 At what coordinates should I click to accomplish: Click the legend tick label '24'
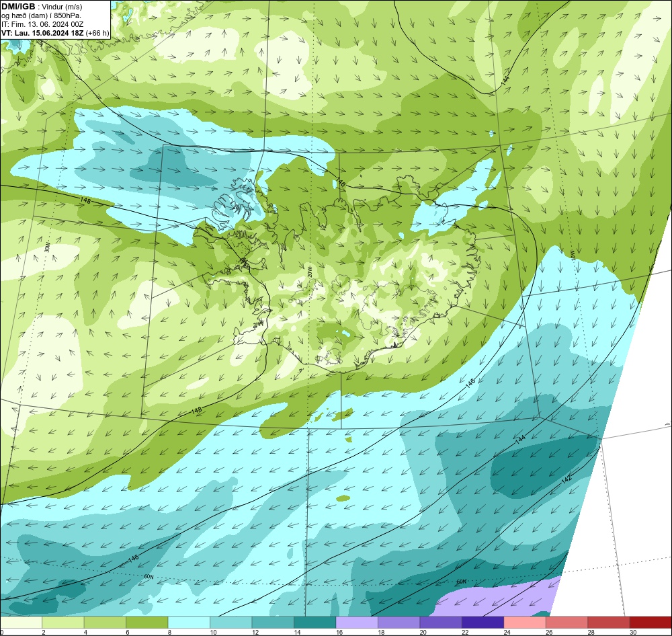pyautogui.click(x=507, y=632)
